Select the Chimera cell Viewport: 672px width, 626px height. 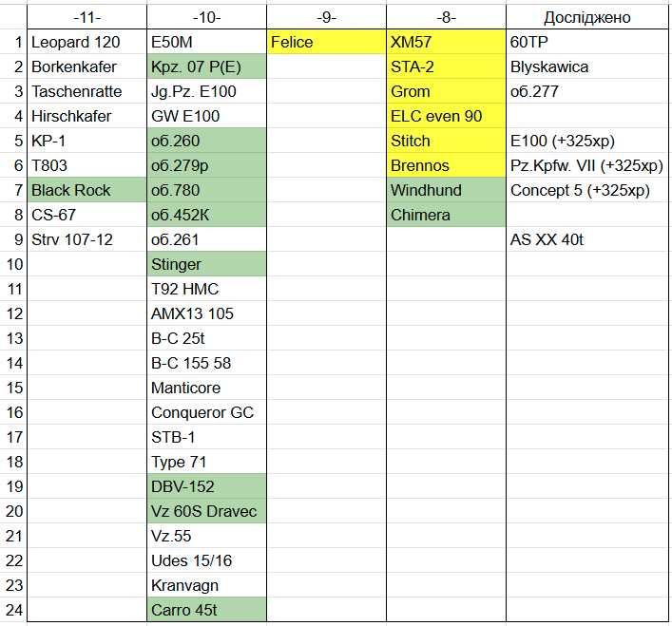pos(446,215)
